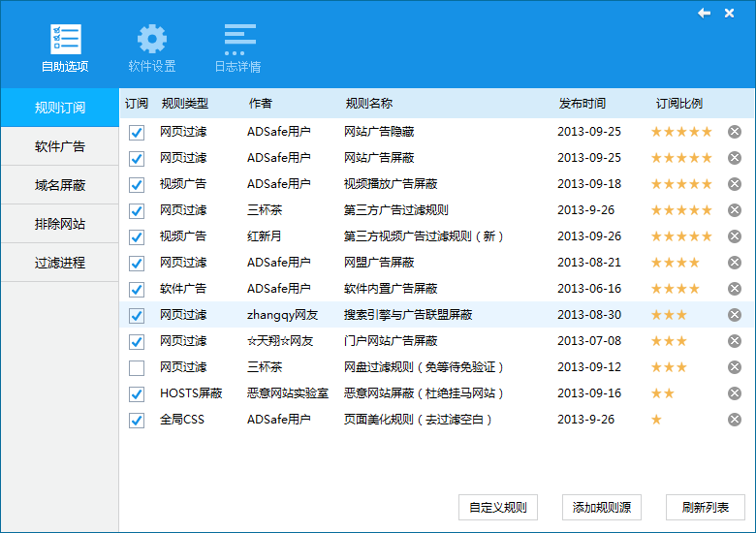Open 软件设置 gear icon

[x=152, y=39]
